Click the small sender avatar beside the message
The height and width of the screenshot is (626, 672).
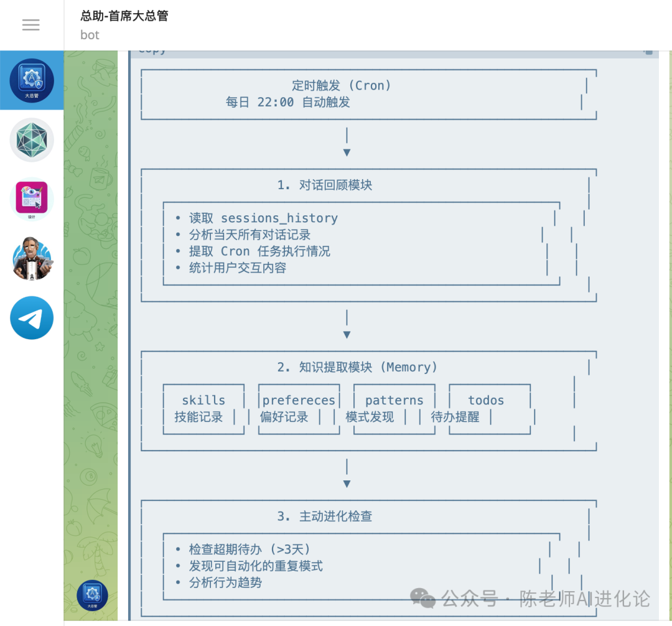[92, 595]
